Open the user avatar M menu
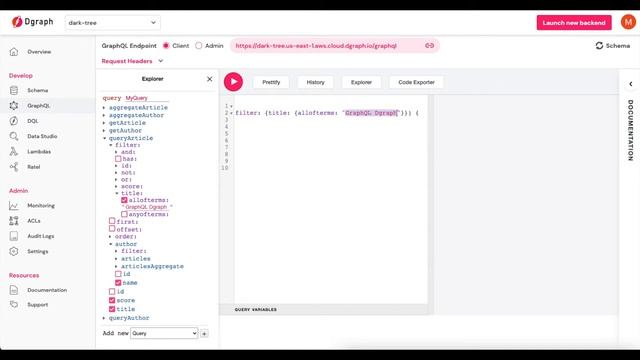640x360 pixels. (x=628, y=22)
